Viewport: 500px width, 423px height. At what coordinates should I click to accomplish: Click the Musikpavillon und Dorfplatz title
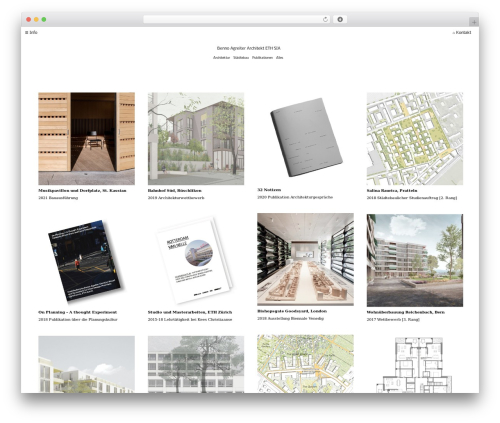click(82, 191)
